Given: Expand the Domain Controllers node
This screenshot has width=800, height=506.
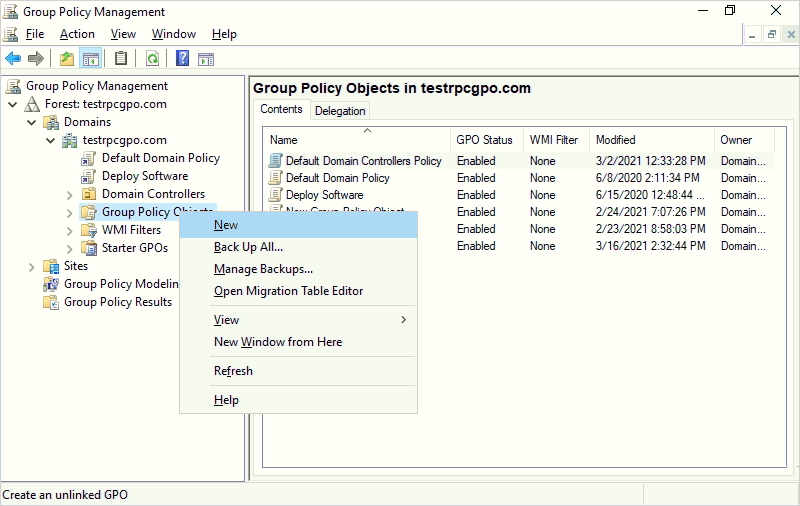Looking at the screenshot, I should point(70,195).
